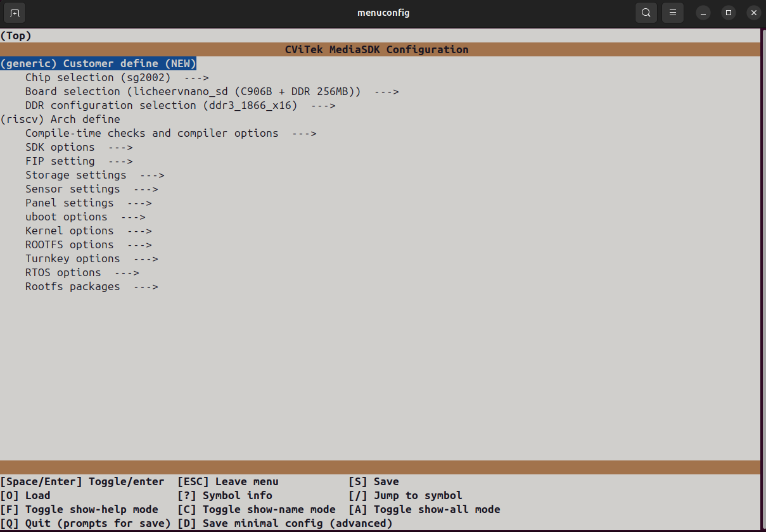Click the new tab icon in title bar
Screen dimensions: 766x532
click(15, 13)
